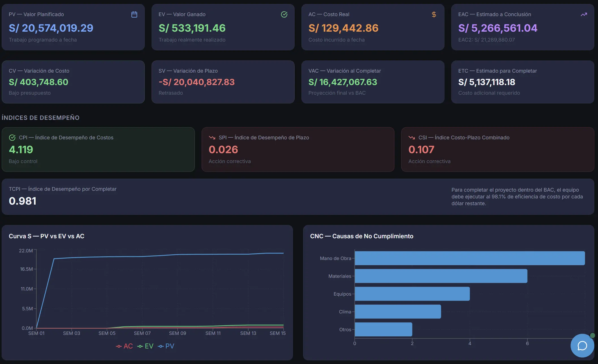Click the 'TCPI — Índice de Desempeño por Completar' title
Screen dimensions: 598x364
pyautogui.click(x=62, y=189)
